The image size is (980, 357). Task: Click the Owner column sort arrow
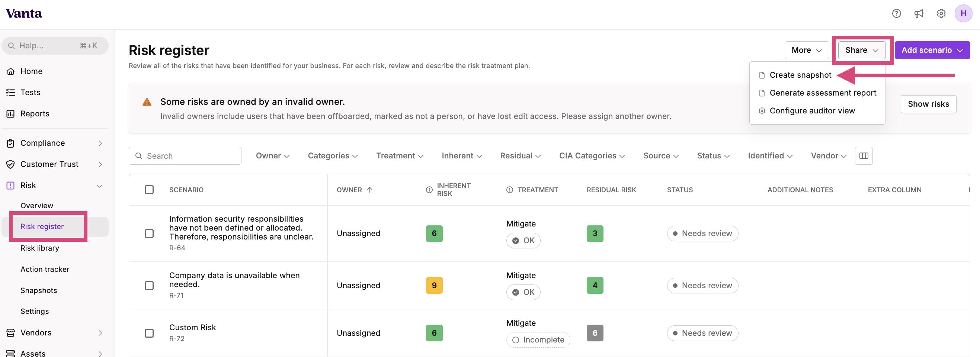(370, 190)
